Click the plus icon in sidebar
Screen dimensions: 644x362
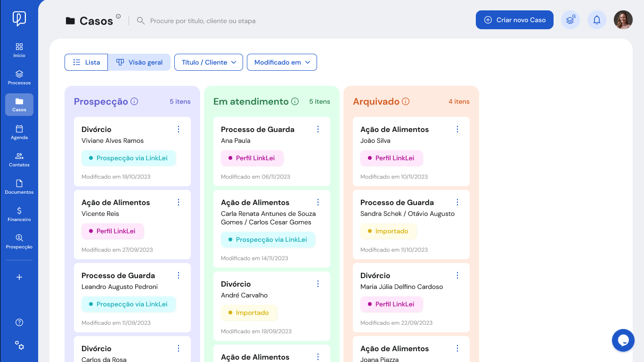(19, 277)
